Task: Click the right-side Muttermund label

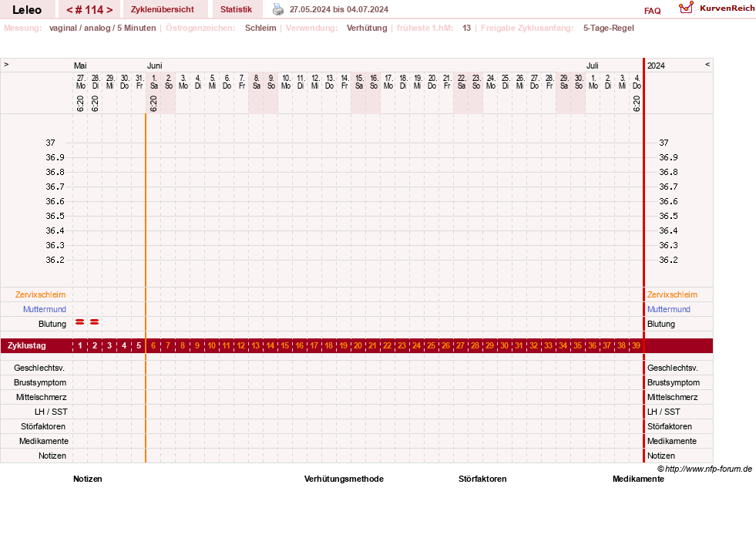Action: [669, 309]
